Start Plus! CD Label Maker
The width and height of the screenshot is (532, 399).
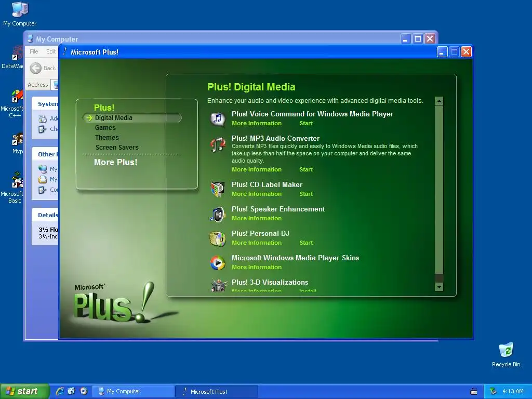(306, 194)
